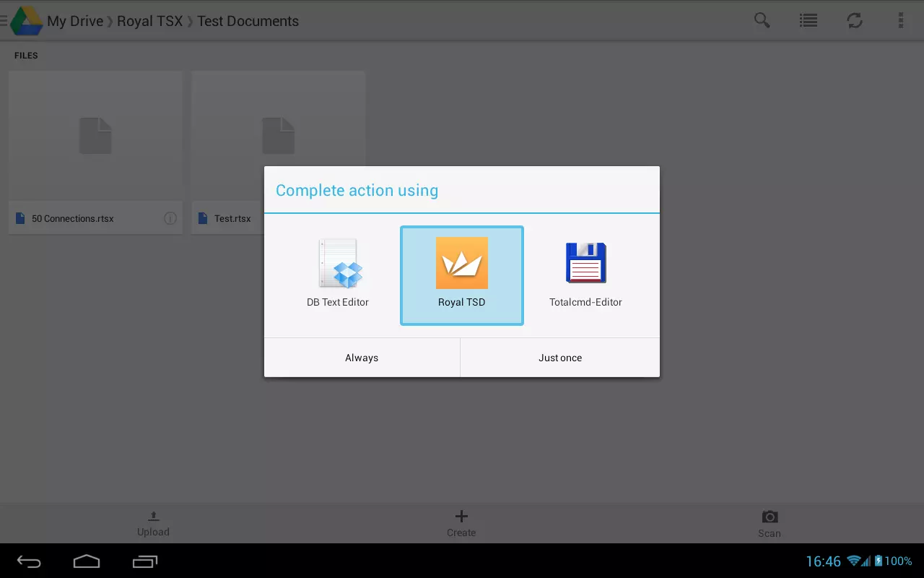
Task: Tap the Android back button
Action: click(30, 561)
